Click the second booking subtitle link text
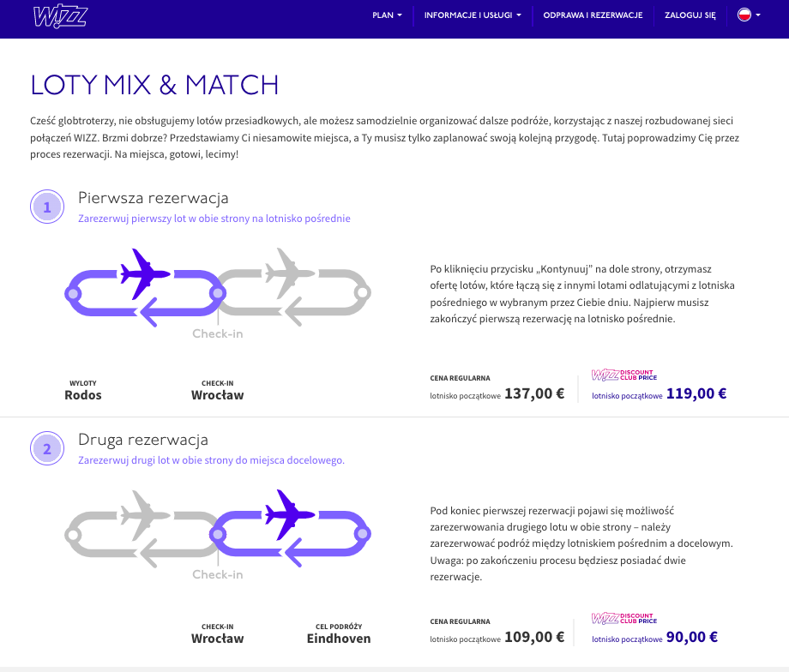 [x=211, y=459]
